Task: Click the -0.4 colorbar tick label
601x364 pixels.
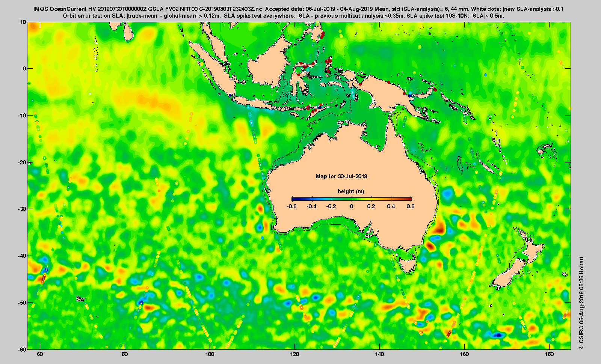Action: (312, 206)
